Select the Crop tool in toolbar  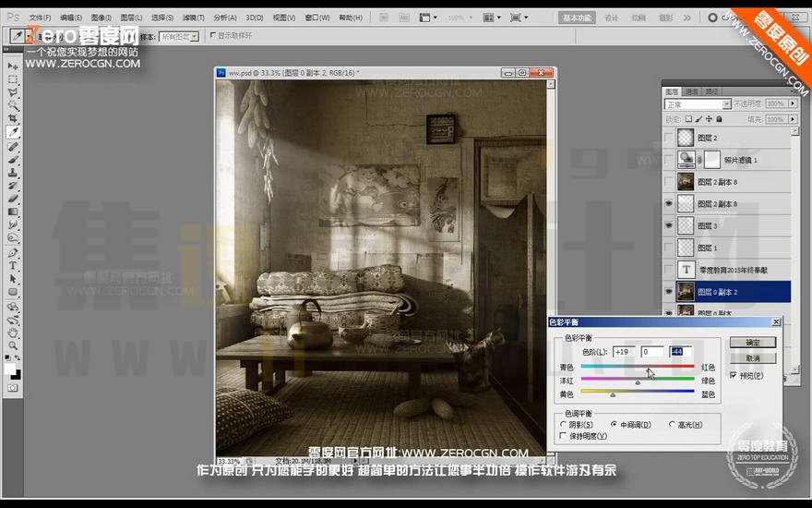coord(13,119)
